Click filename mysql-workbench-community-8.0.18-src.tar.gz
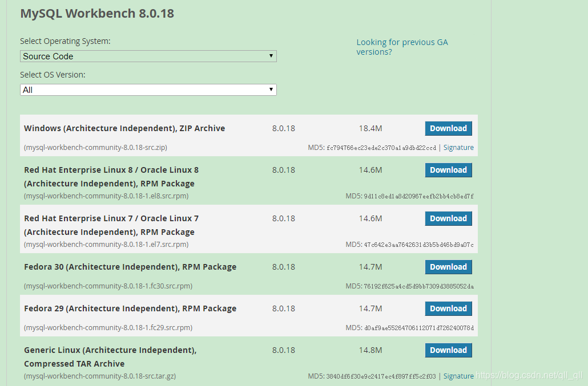588x386 pixels. 100,376
